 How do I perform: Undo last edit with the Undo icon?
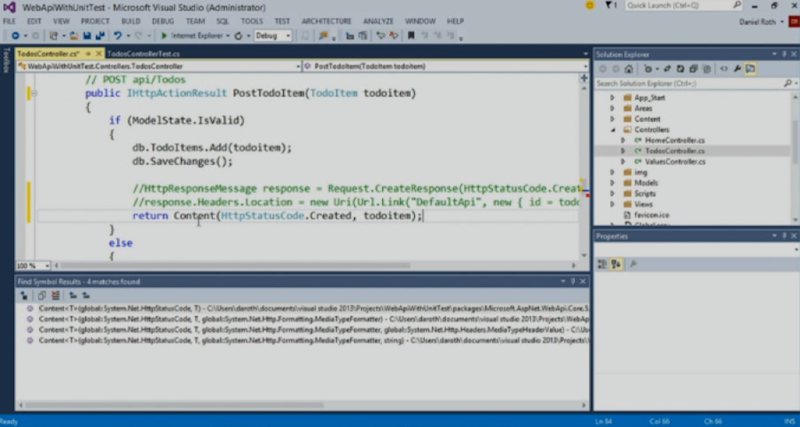[x=118, y=36]
